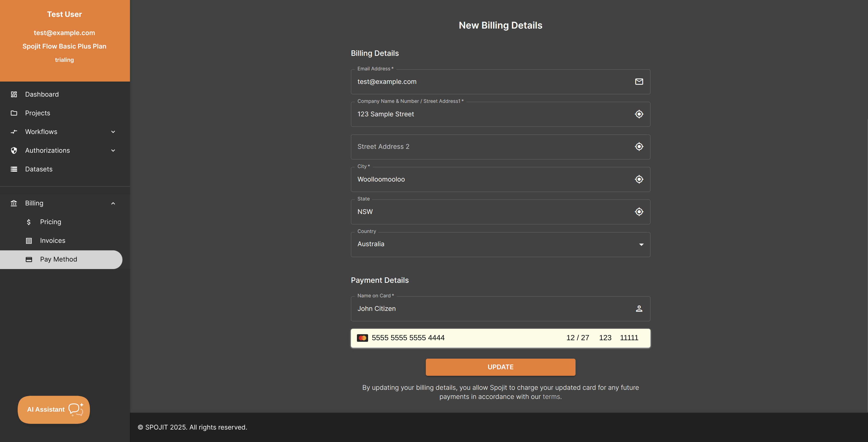Click the 123 Sample Street address field
Screen dimensions: 868x442
click(500, 114)
